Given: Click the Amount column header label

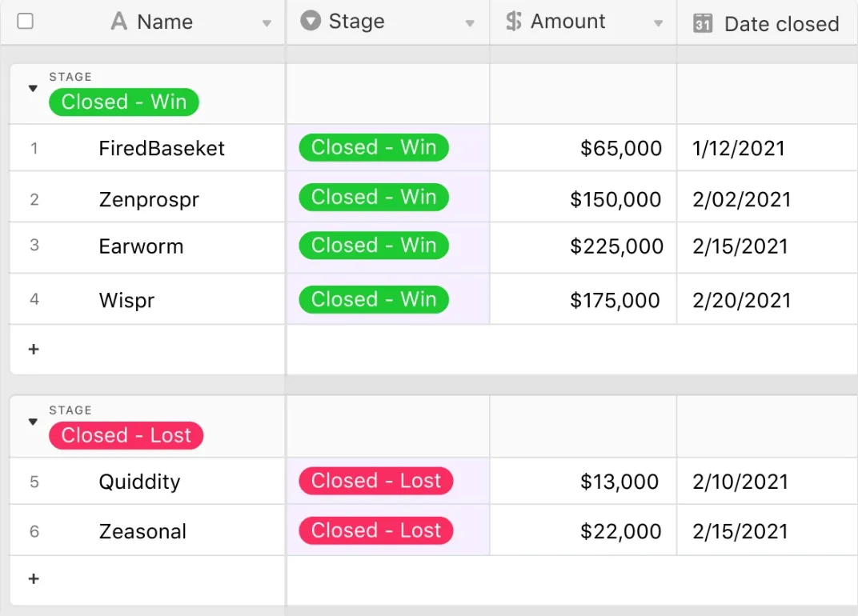Looking at the screenshot, I should (x=568, y=21).
